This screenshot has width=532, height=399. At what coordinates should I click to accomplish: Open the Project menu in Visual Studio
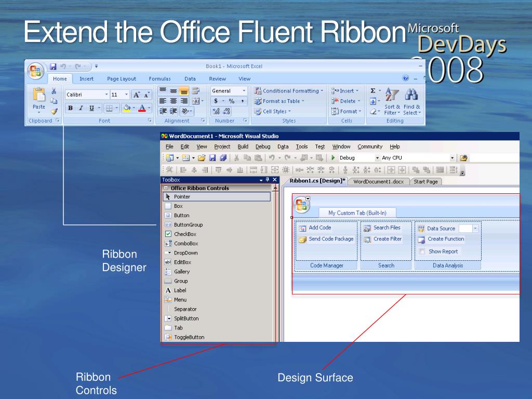coord(222,147)
